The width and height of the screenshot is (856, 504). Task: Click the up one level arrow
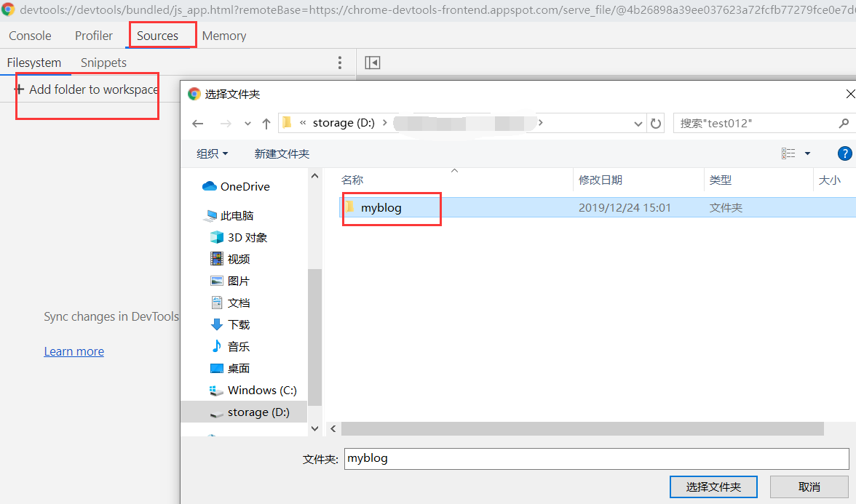click(266, 123)
